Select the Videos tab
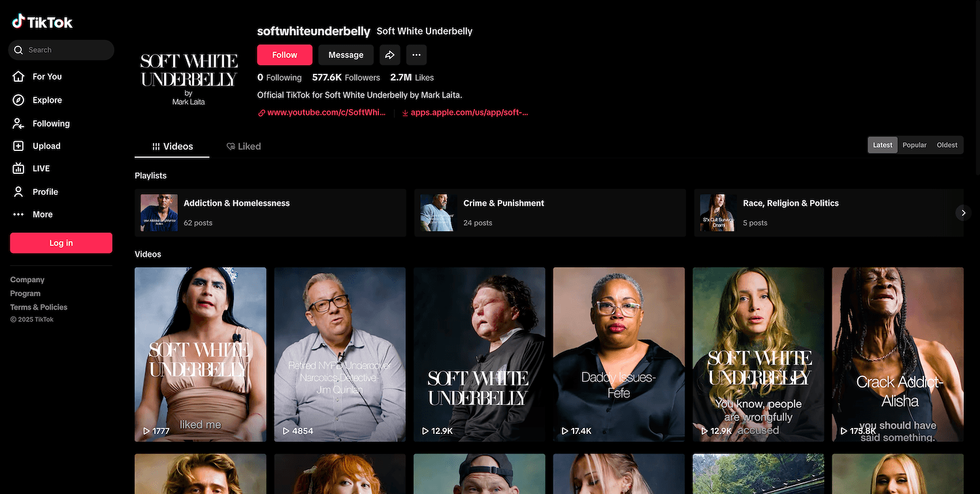980x494 pixels. point(172,146)
